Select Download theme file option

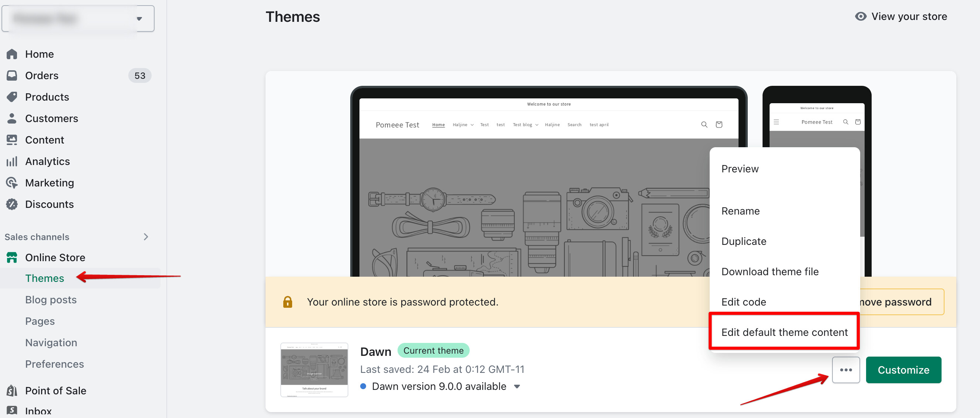(x=770, y=272)
